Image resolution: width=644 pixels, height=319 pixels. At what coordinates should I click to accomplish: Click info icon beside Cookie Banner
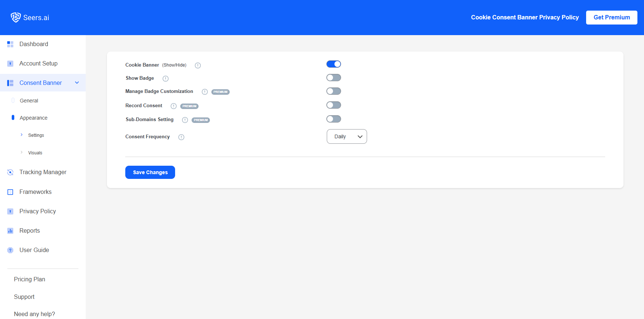(198, 65)
